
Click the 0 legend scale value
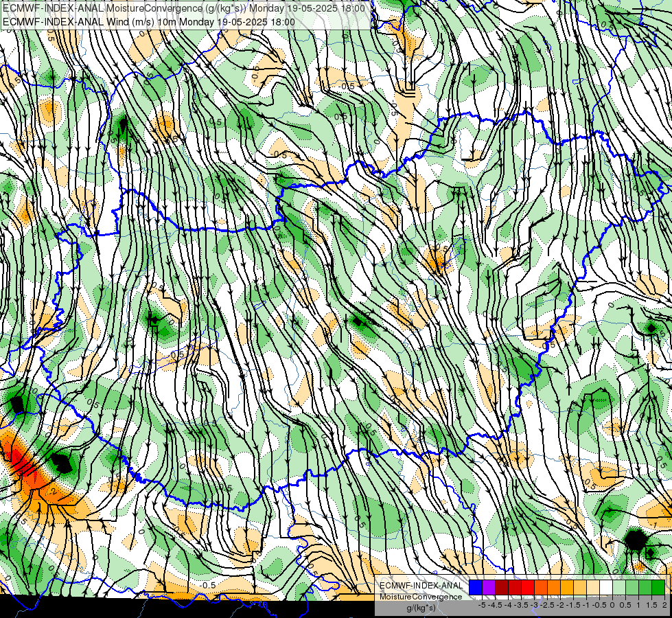[612, 605]
